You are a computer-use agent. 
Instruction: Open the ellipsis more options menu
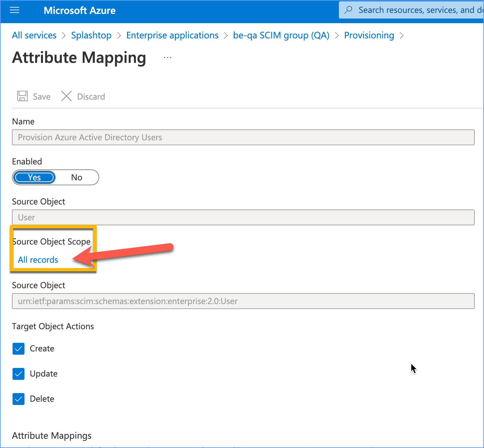click(168, 58)
